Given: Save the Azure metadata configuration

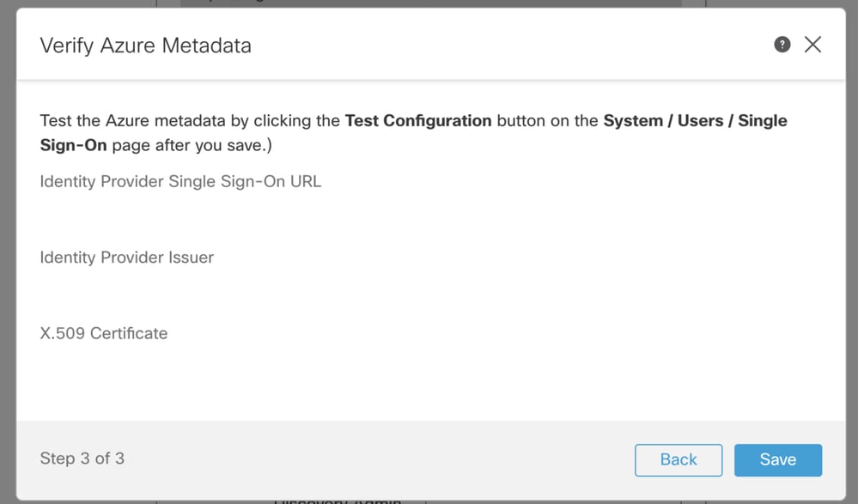Looking at the screenshot, I should tap(777, 459).
